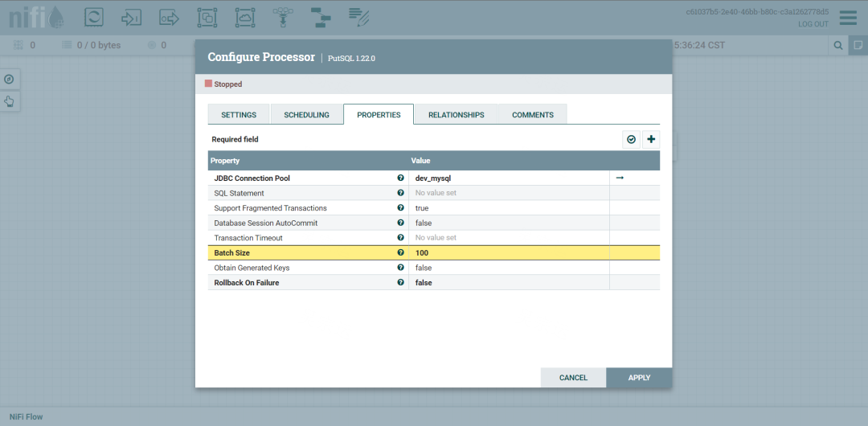Click the PutSQL 1.22.0 version text
Screen dimensions: 868x426
(x=352, y=58)
